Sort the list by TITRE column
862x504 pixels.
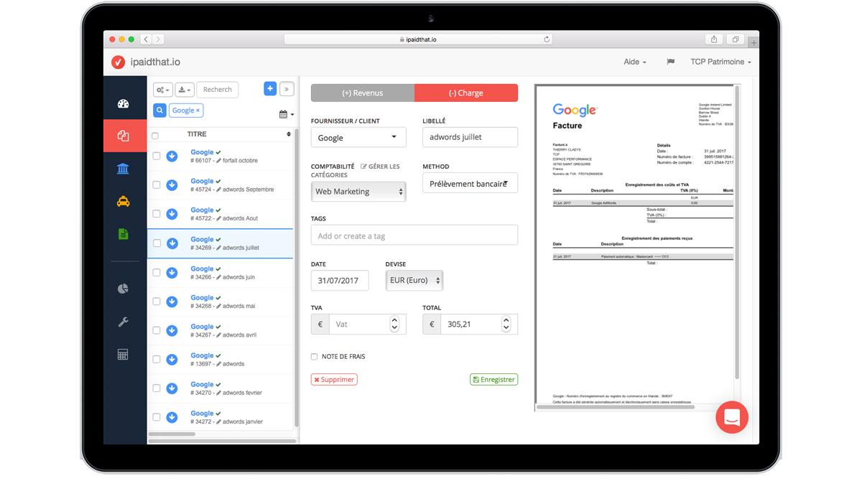289,134
